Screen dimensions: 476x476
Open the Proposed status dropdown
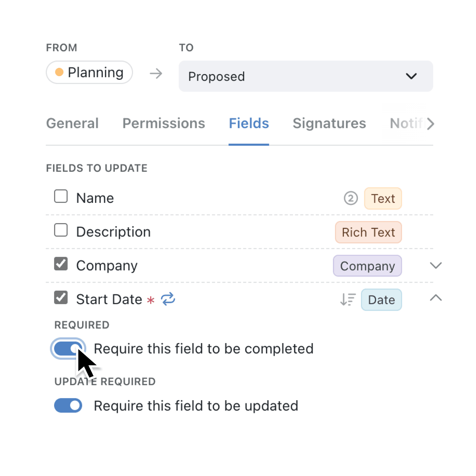click(x=306, y=76)
